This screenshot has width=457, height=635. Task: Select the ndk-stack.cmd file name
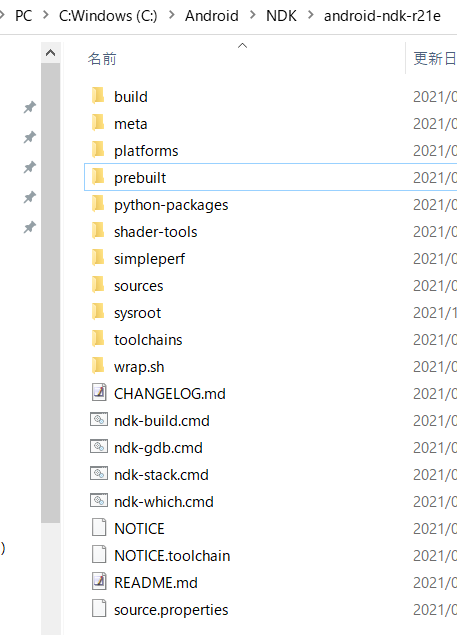[161, 475]
